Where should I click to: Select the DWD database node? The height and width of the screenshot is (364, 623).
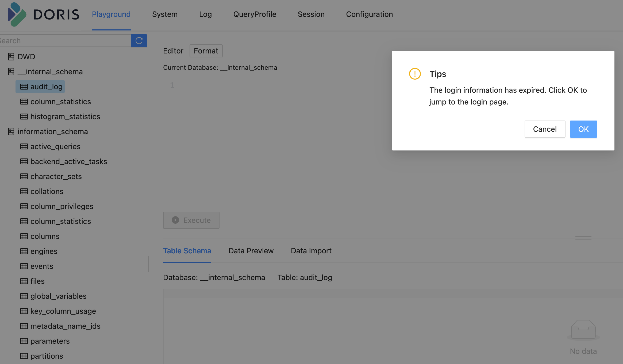tap(26, 57)
